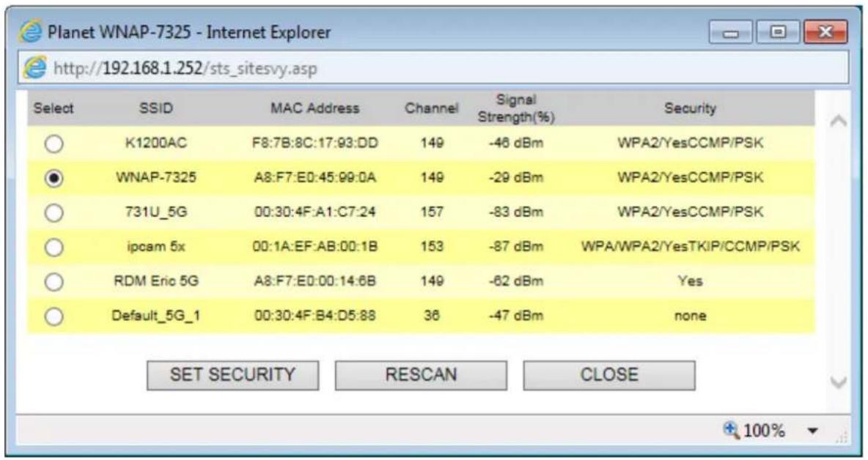Choose the Default_5G_1 radio button
The height and width of the screenshot is (460, 868).
54,316
